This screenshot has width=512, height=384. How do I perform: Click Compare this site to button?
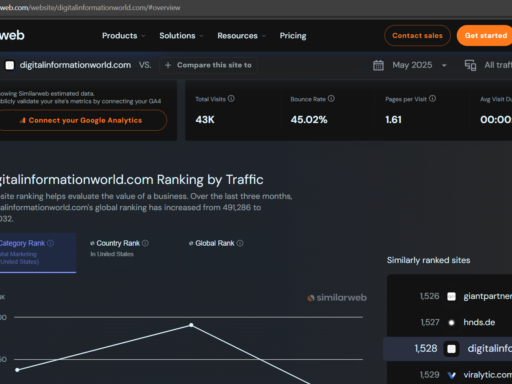pos(208,65)
